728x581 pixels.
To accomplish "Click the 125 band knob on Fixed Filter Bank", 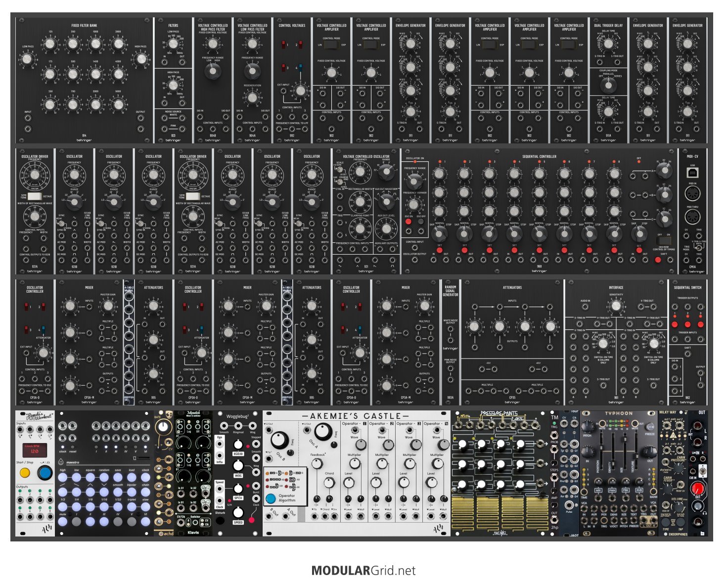I will (50, 45).
